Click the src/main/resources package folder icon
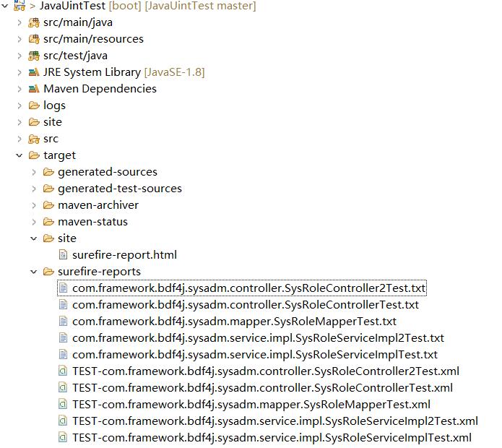 tap(34, 39)
